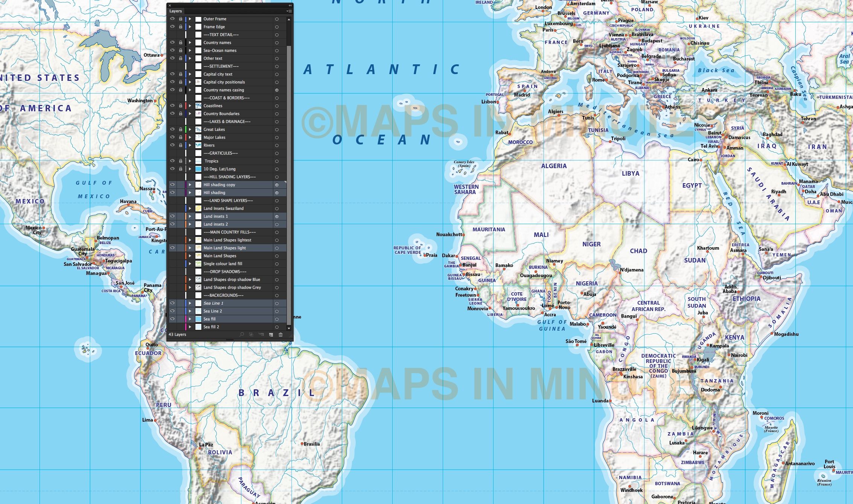
Task: Open the Layers panel flyout menu
Action: (289, 11)
